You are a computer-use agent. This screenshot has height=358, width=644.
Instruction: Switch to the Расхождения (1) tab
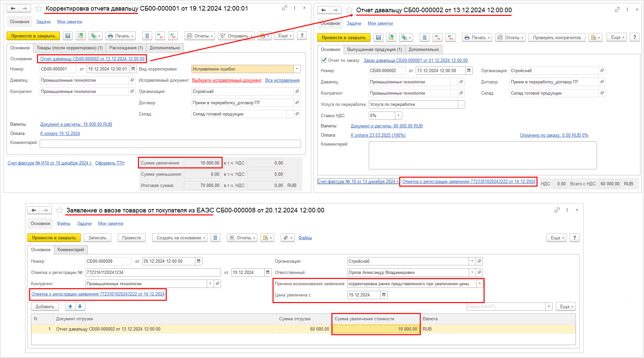pos(126,48)
